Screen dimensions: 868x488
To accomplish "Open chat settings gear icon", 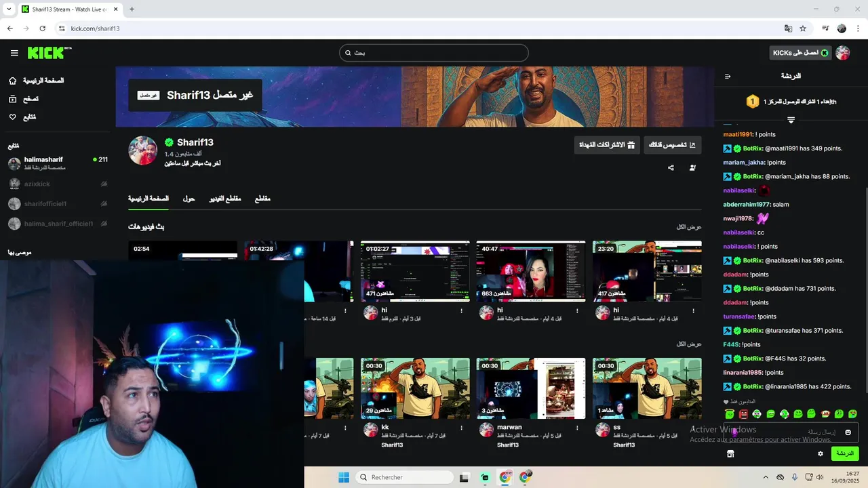I will tap(821, 453).
